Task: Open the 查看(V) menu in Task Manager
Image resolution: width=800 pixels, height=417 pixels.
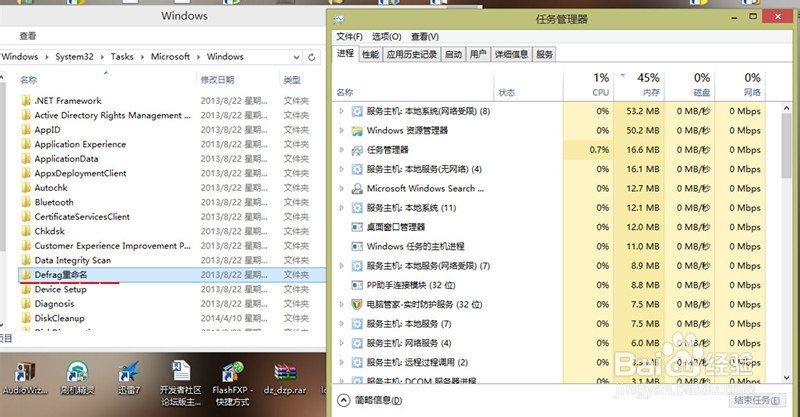Action: point(425,37)
